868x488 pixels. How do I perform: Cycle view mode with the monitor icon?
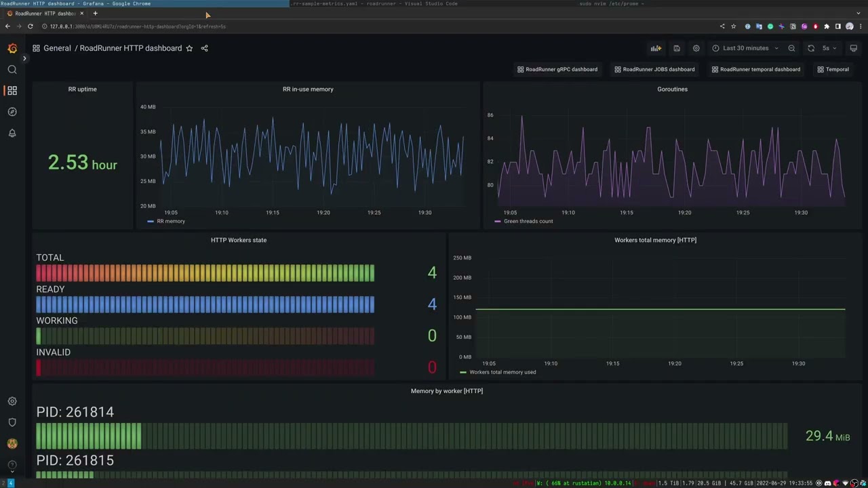pos(854,48)
